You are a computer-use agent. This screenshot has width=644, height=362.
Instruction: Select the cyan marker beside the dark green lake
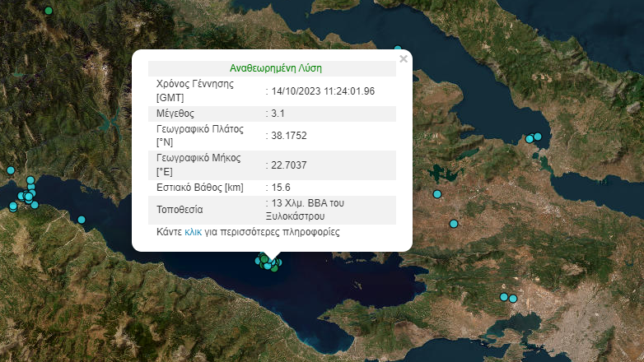(437, 194)
